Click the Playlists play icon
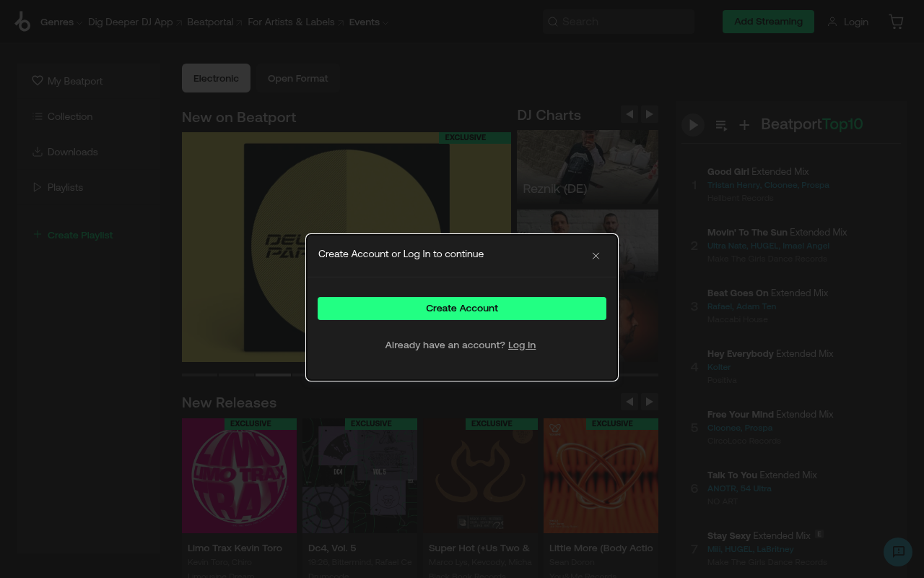 [x=38, y=187]
